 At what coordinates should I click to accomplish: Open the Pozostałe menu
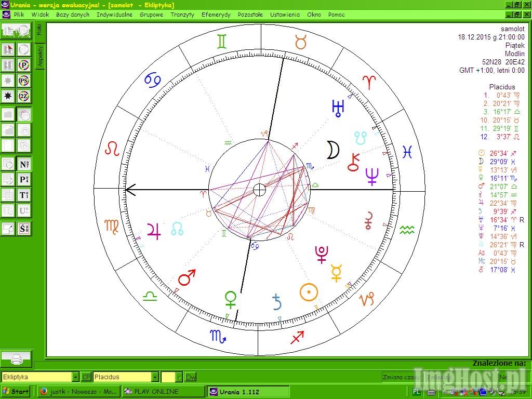(x=250, y=15)
